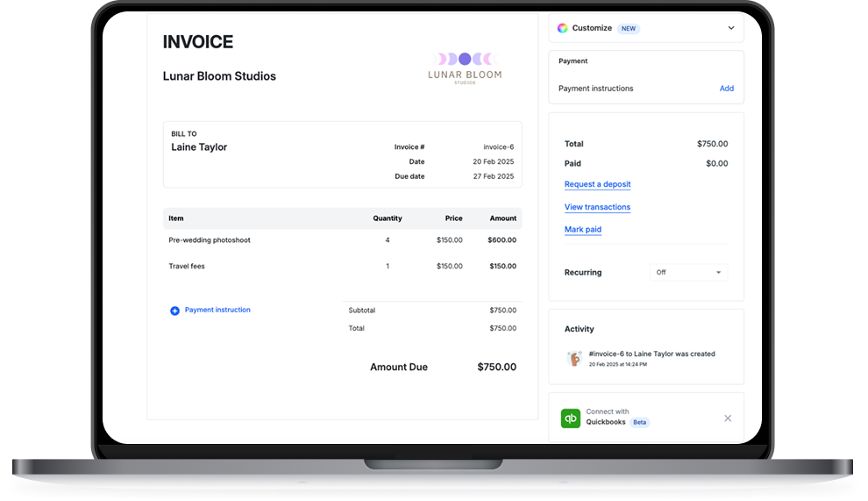The height and width of the screenshot is (501, 868).
Task: Open the Request a deposit link
Action: click(597, 184)
